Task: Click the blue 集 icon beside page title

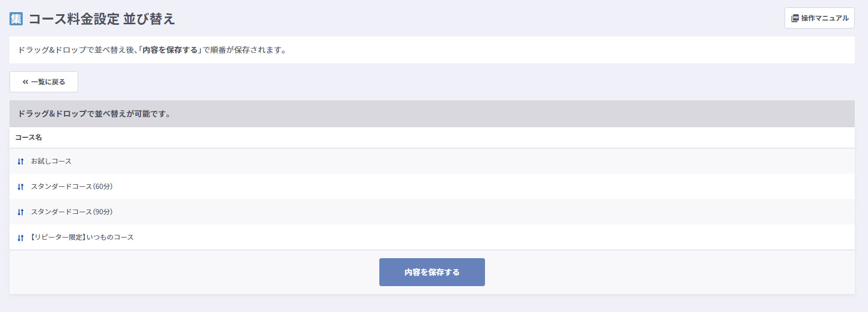Action: (16, 19)
